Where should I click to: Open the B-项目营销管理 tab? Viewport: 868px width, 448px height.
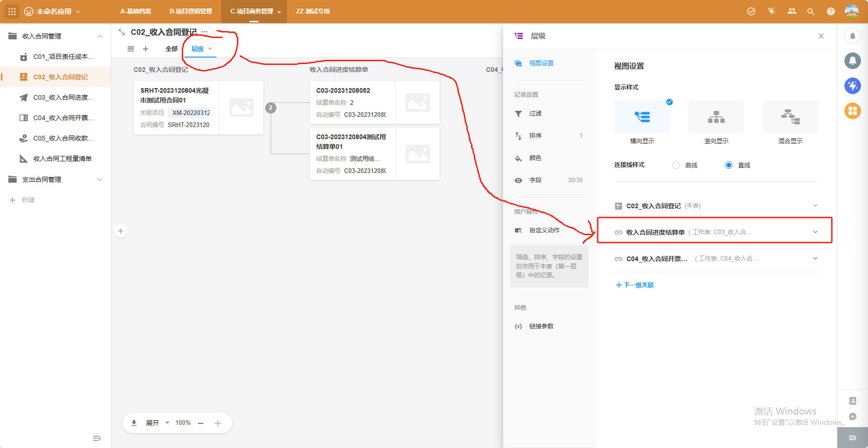[x=191, y=12]
